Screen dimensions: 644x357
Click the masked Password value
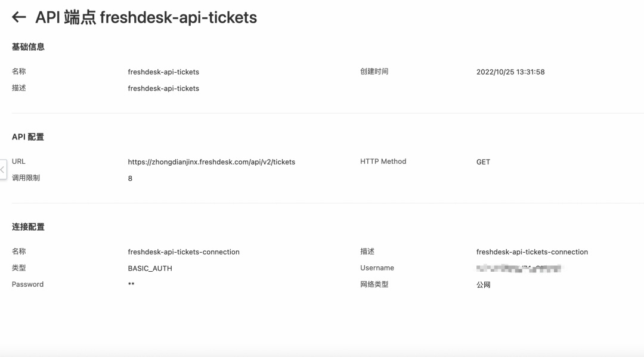pos(131,284)
